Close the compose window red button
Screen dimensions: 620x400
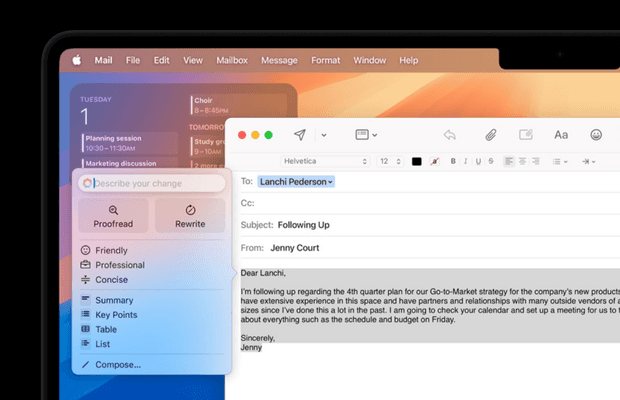242,135
